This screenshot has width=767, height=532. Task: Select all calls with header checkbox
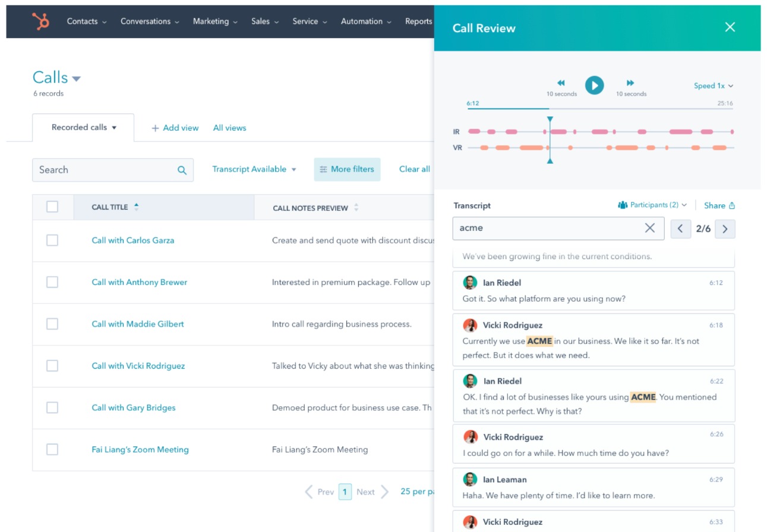coord(52,207)
